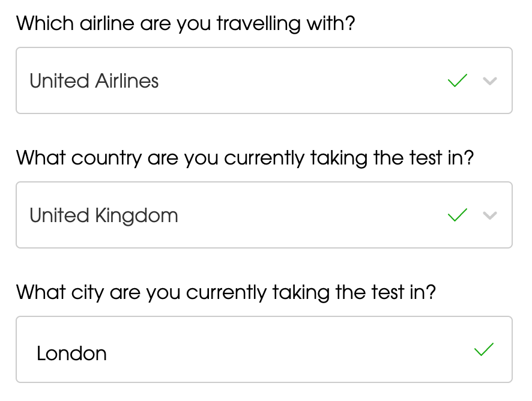Click the 'What city' question label
The height and width of the screenshot is (401, 532).
(x=226, y=293)
